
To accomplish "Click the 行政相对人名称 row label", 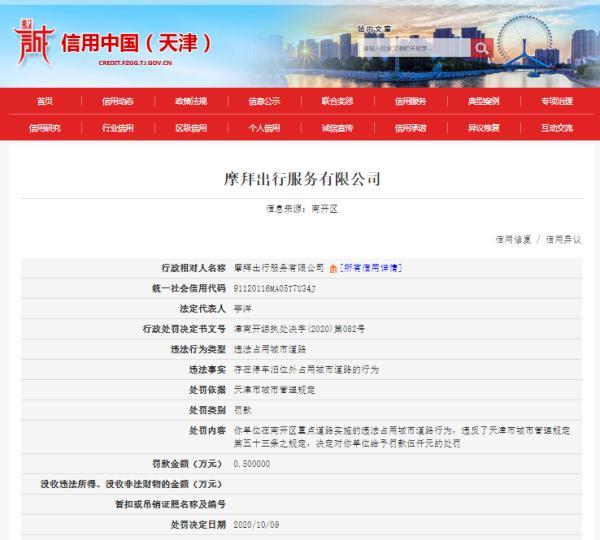I will click(193, 268).
